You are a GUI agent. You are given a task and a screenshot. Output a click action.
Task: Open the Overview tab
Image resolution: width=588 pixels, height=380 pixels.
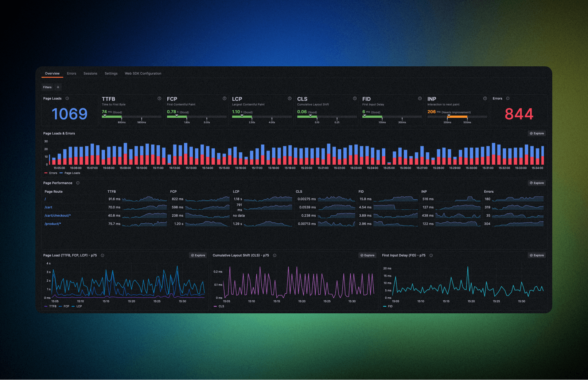pos(52,74)
